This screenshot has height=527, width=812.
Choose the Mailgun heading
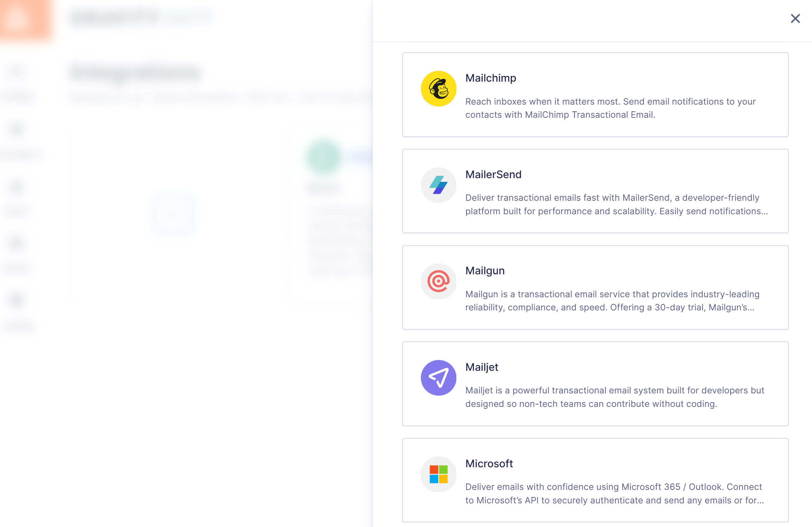[x=484, y=271]
